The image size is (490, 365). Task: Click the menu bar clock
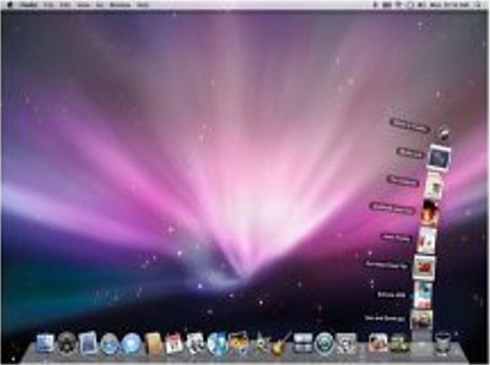point(450,5)
